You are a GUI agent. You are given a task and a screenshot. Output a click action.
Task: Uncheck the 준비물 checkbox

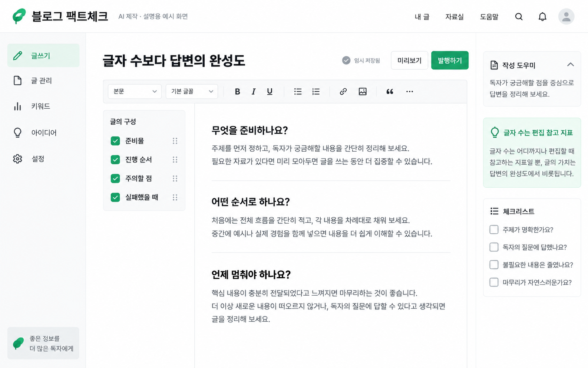tap(115, 141)
